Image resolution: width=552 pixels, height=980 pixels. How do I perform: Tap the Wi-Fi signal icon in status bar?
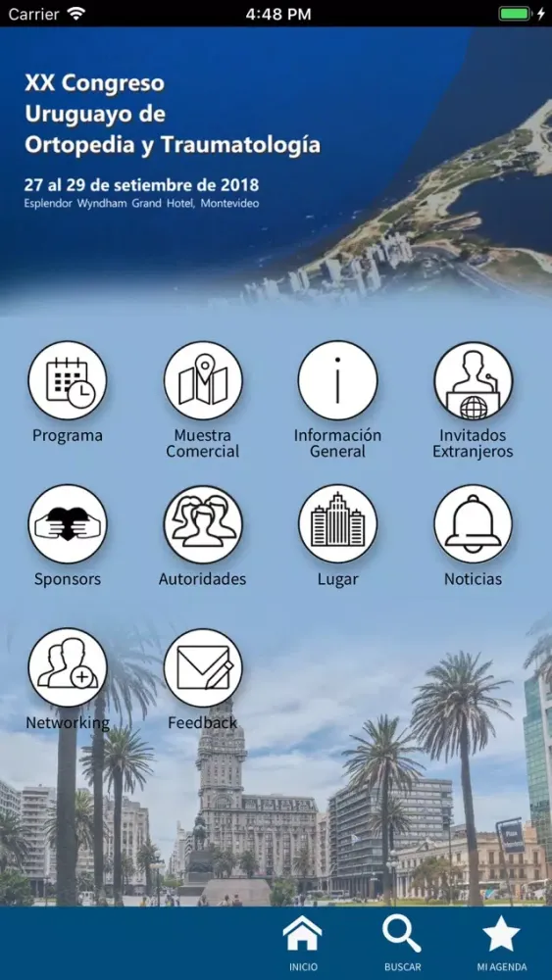coord(76,14)
